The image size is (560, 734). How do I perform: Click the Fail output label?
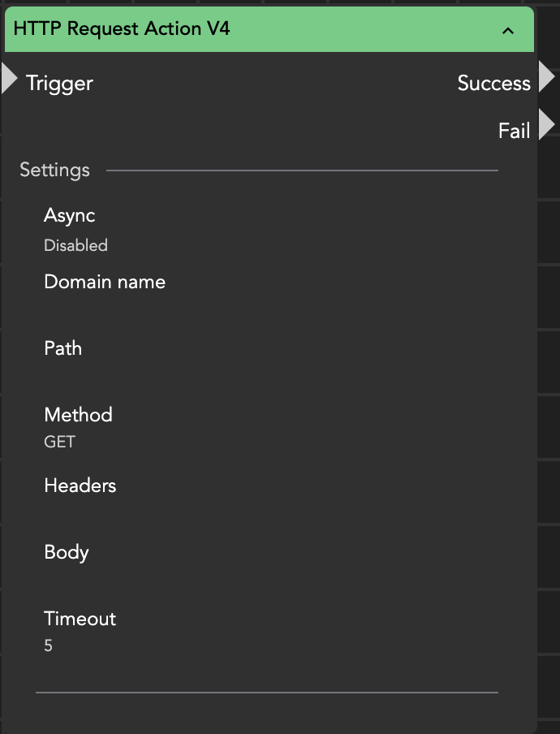tap(514, 131)
